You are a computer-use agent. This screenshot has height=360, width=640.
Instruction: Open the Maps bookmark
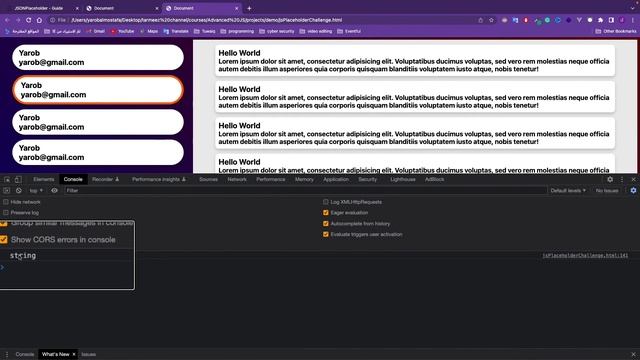(x=149, y=31)
